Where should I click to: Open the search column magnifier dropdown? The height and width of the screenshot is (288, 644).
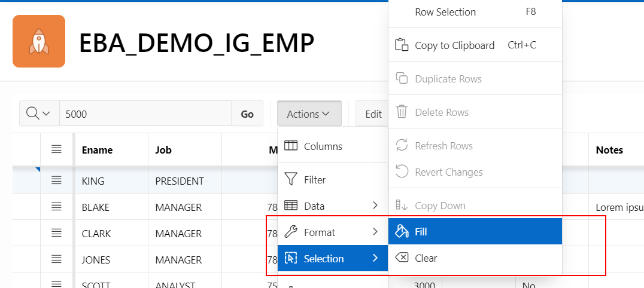[x=39, y=114]
